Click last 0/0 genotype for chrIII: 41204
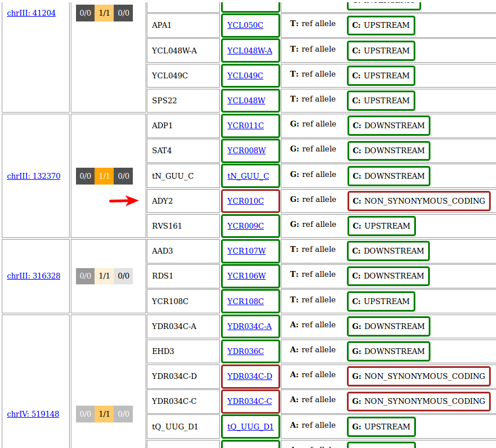This screenshot has height=448, width=496. [x=124, y=13]
